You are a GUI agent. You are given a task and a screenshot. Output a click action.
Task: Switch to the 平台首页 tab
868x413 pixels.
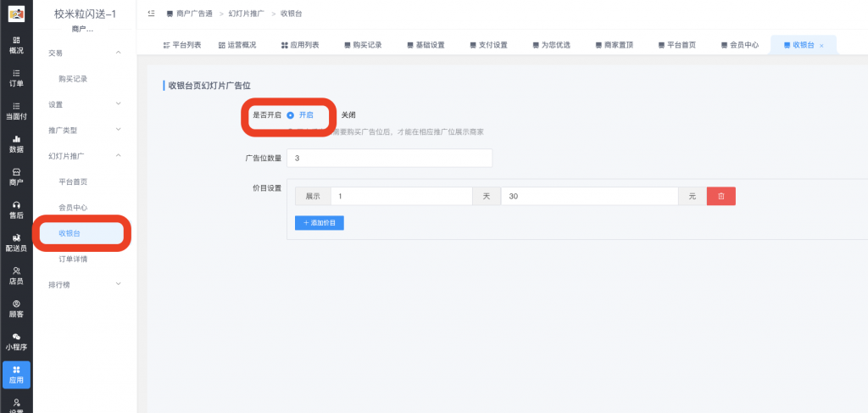click(x=677, y=46)
